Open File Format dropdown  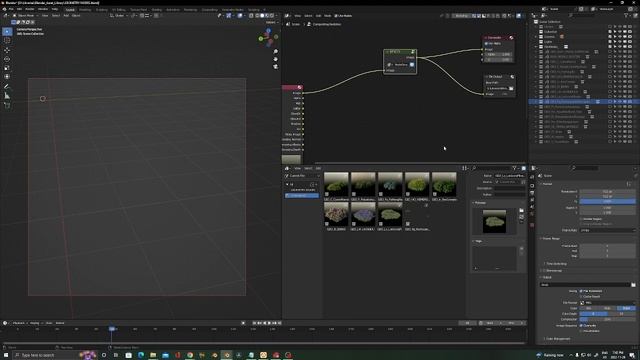click(607, 303)
